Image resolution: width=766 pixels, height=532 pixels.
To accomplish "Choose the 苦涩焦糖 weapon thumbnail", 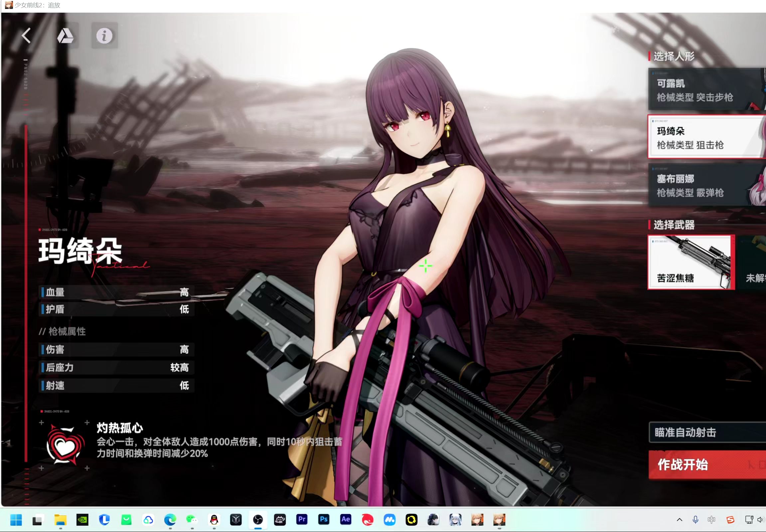I will coord(690,262).
